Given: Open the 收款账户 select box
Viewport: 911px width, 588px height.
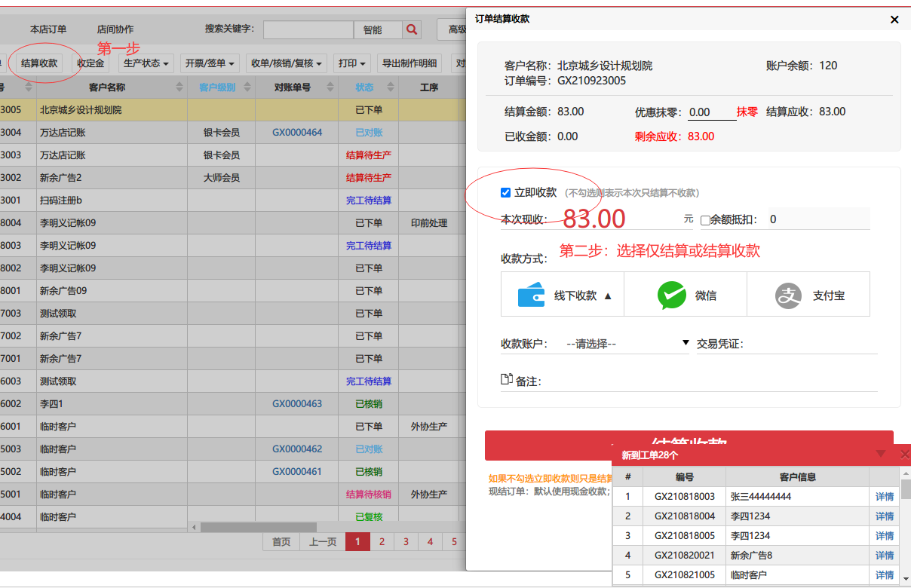Looking at the screenshot, I should coord(627,344).
